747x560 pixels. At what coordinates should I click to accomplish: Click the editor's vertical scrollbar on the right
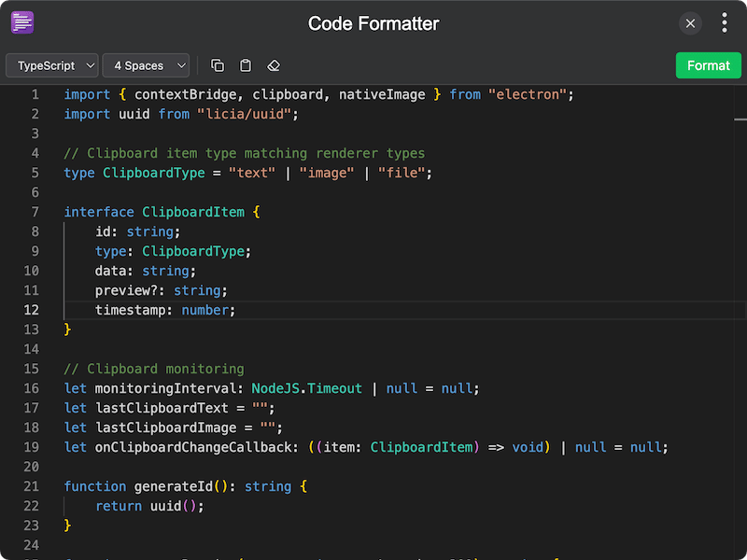[x=740, y=119]
